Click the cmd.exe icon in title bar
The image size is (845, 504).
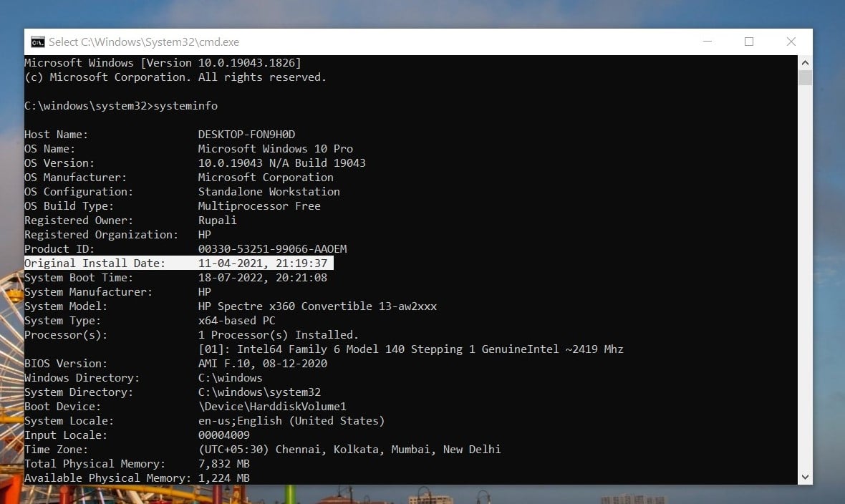click(x=38, y=42)
